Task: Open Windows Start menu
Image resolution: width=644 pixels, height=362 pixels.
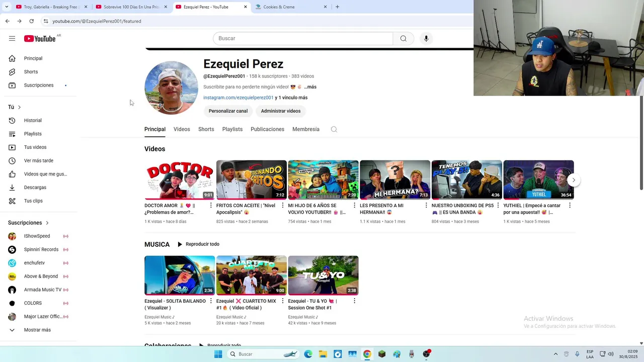Action: pyautogui.click(x=218, y=354)
